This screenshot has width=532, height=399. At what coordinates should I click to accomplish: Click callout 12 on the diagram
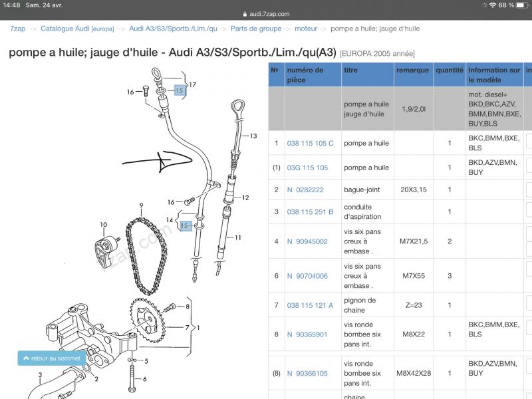click(245, 198)
